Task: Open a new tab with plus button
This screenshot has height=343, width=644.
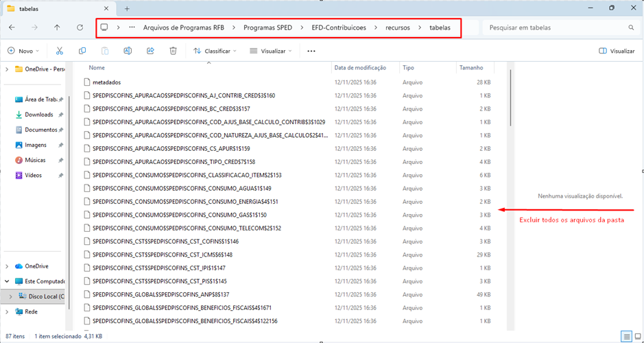Action: pos(127,8)
